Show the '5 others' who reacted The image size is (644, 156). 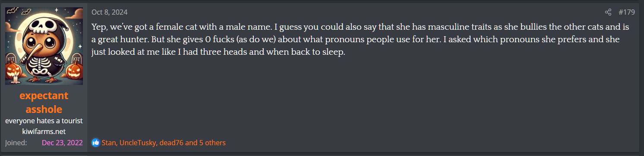tap(212, 143)
